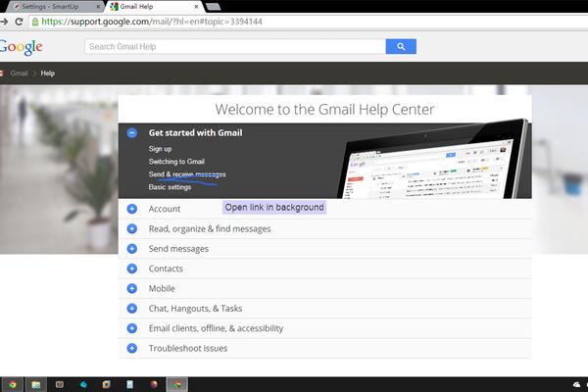588x392 pixels.
Task: Open a new tab with the new-tab button
Action: [214, 7]
